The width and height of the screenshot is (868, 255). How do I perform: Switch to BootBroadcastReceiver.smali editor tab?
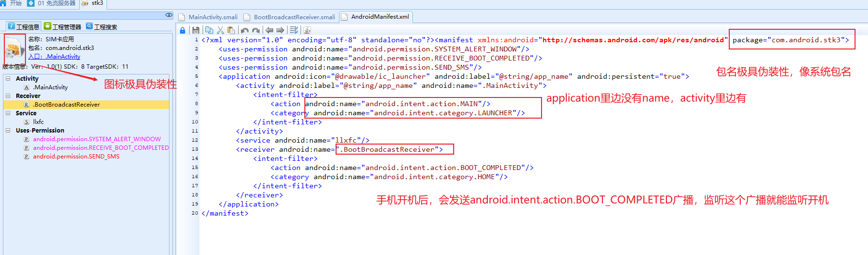tap(290, 17)
